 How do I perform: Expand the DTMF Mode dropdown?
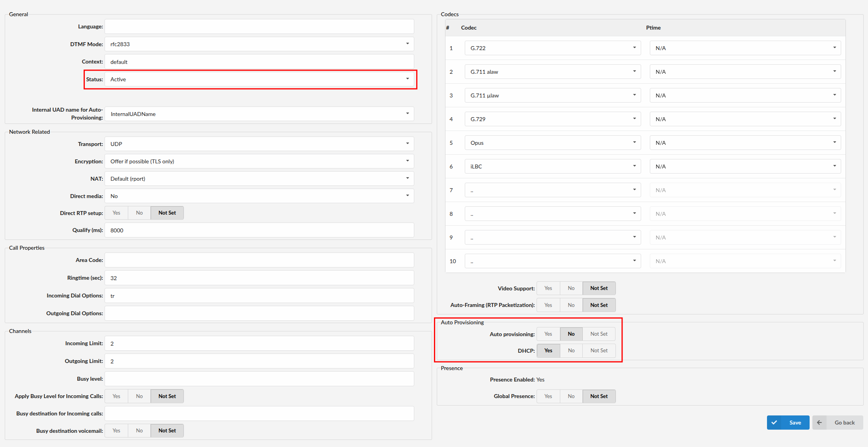click(259, 44)
